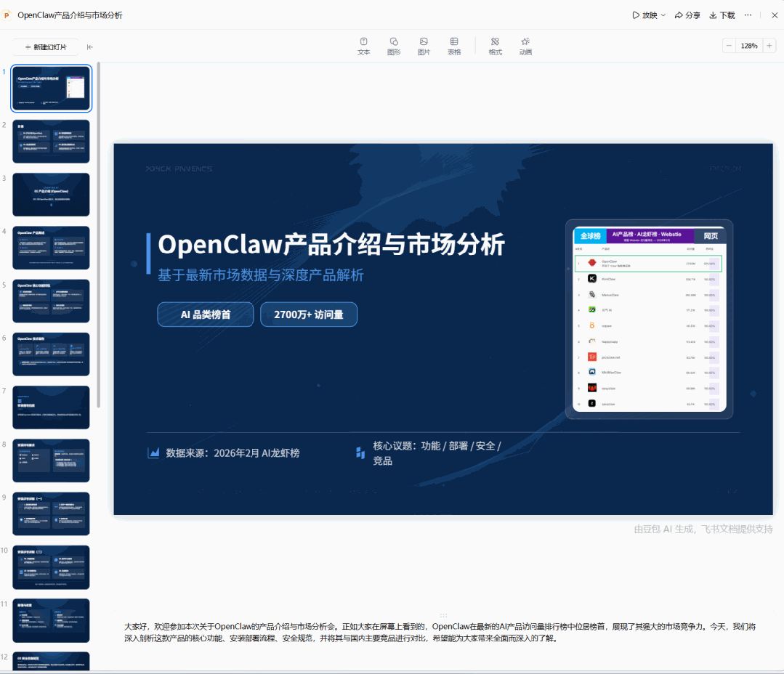This screenshot has width=784, height=674.
Task: Select slide 6 thumbnail
Action: tap(51, 354)
